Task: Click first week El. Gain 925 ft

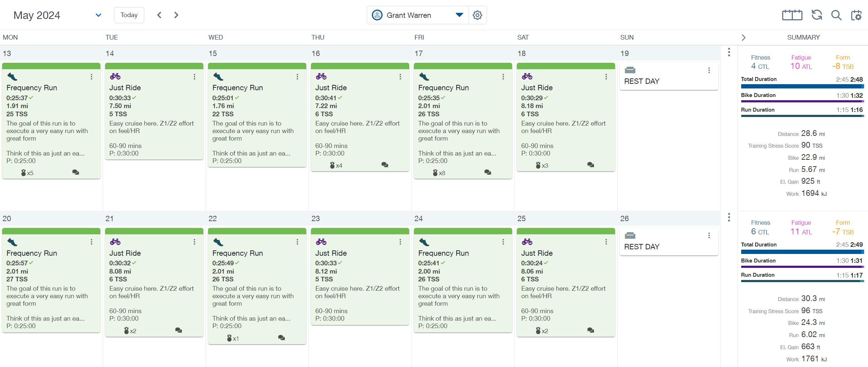Action: tap(811, 181)
